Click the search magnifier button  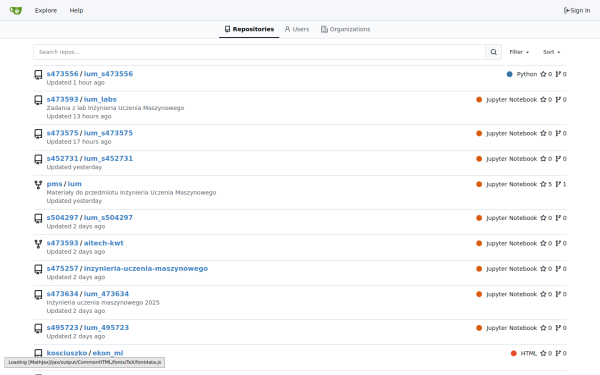tap(494, 52)
